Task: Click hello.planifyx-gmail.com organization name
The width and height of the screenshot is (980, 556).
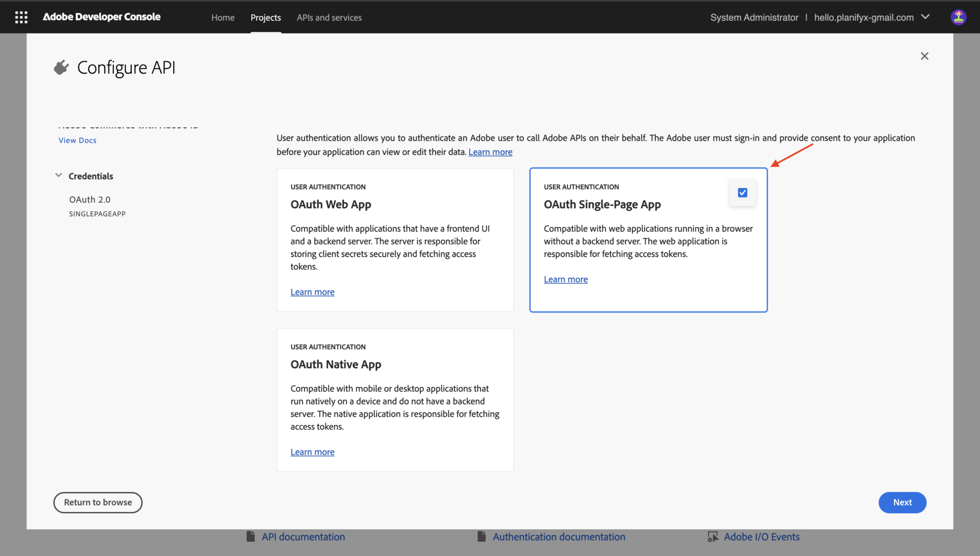Action: click(x=864, y=17)
